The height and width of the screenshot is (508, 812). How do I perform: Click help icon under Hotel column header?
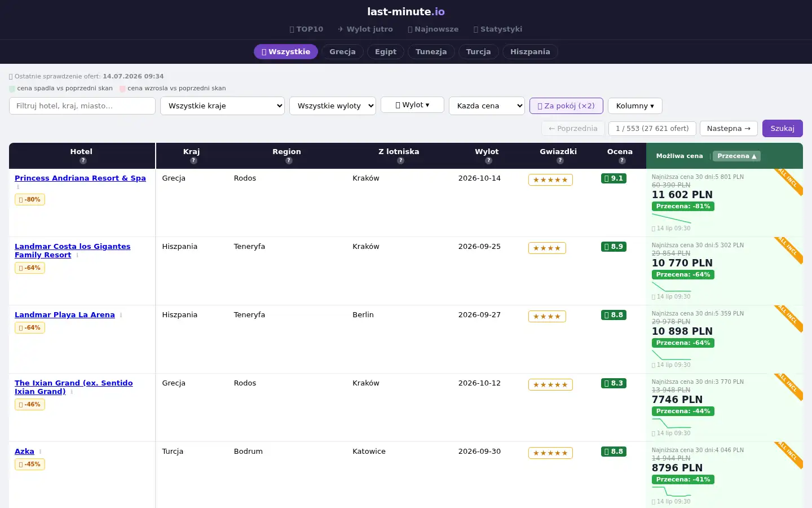pyautogui.click(x=83, y=161)
